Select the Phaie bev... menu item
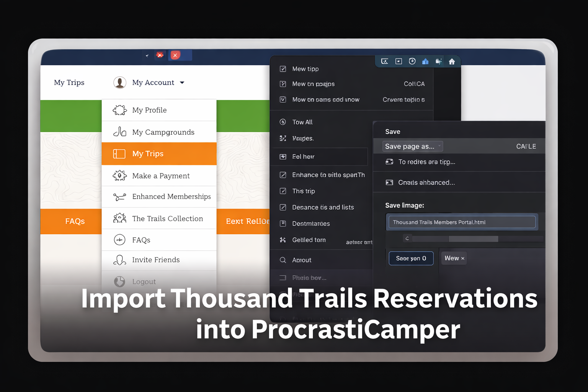Viewport: 588px width, 392px height. pos(322,278)
